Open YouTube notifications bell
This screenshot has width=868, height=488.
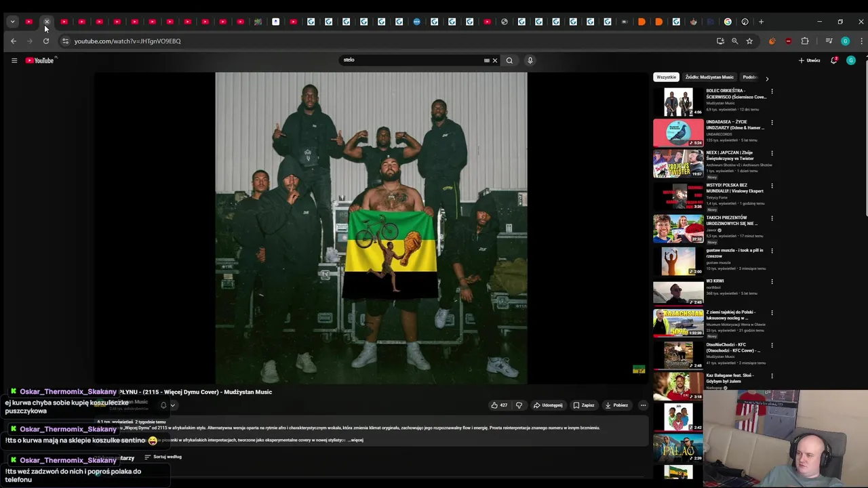click(834, 60)
